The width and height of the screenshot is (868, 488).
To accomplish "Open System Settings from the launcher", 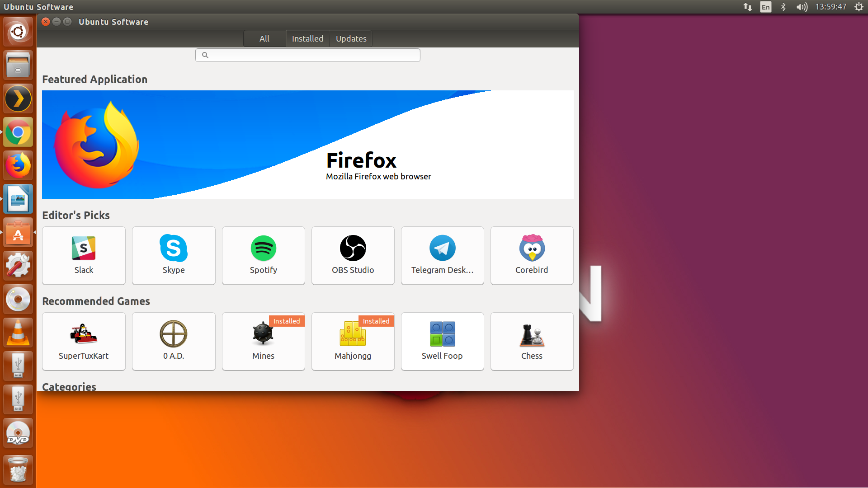I will tap(18, 266).
